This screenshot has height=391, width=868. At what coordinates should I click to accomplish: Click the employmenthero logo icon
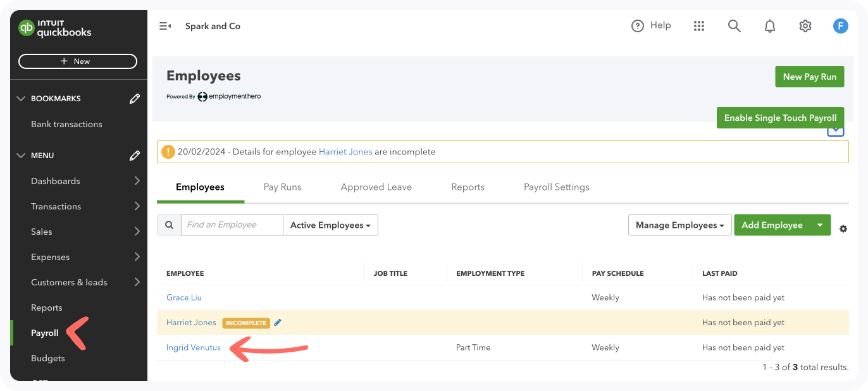point(202,96)
